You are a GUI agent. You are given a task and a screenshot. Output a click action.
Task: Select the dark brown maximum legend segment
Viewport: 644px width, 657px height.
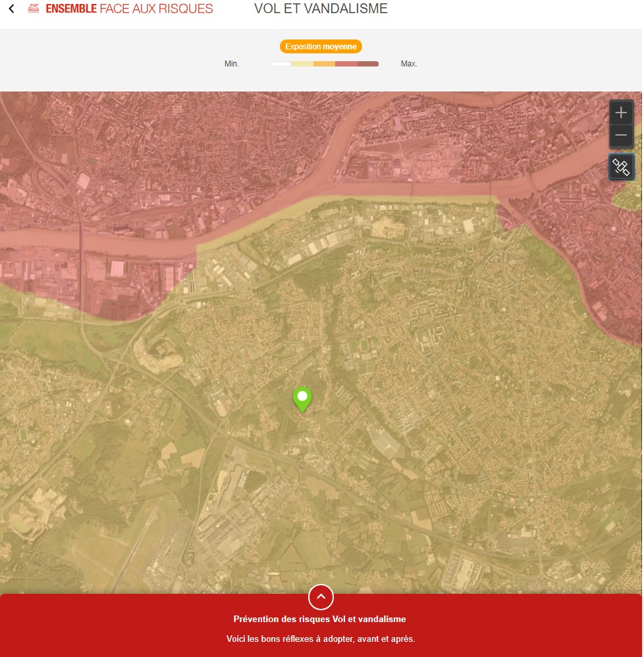click(368, 64)
